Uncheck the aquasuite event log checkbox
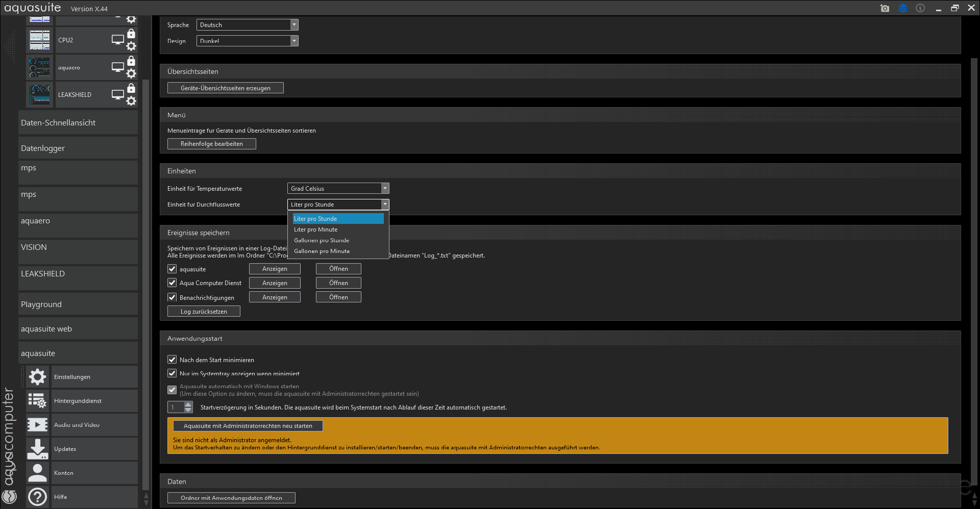Image resolution: width=980 pixels, height=509 pixels. point(172,269)
